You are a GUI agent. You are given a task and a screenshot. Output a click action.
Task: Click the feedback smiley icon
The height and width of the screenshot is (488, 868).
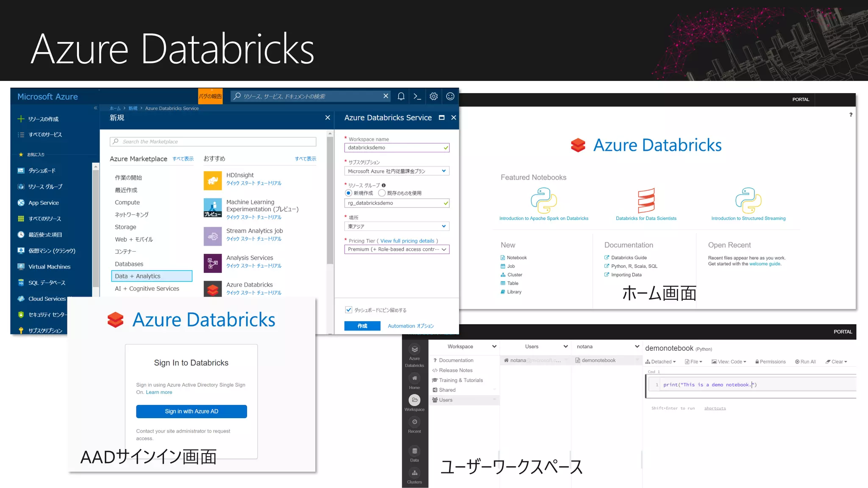[450, 96]
